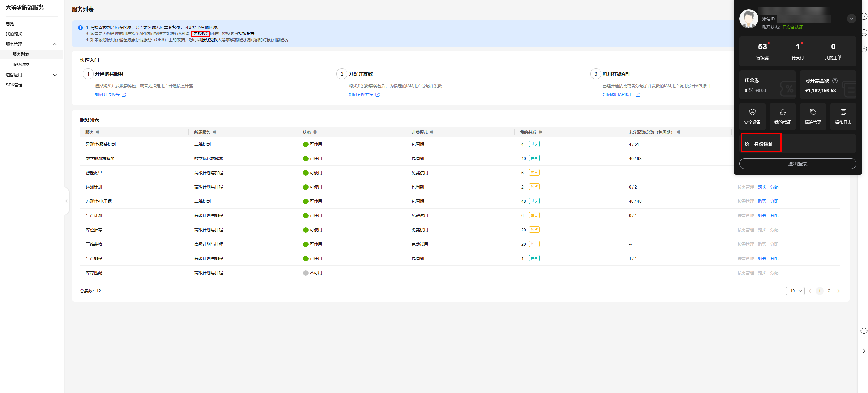Open the Security Settings shield icon (安全设置)
Screen dimensions: 868x393
pyautogui.click(x=752, y=116)
